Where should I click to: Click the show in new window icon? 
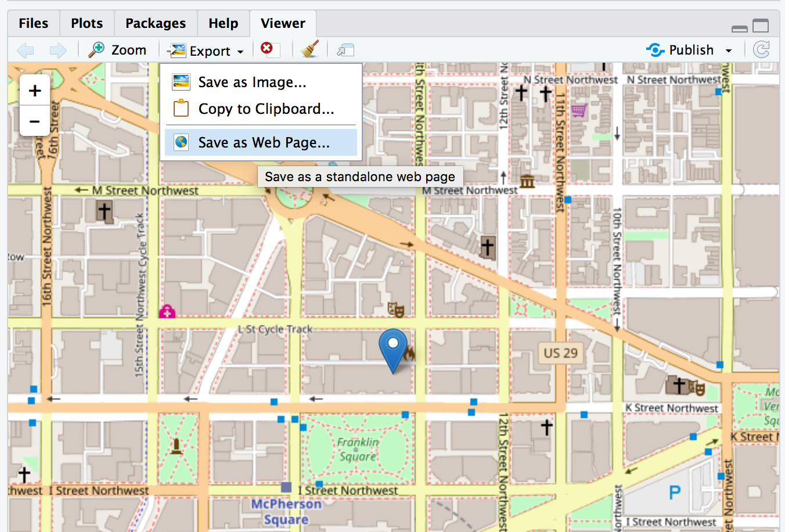point(345,51)
